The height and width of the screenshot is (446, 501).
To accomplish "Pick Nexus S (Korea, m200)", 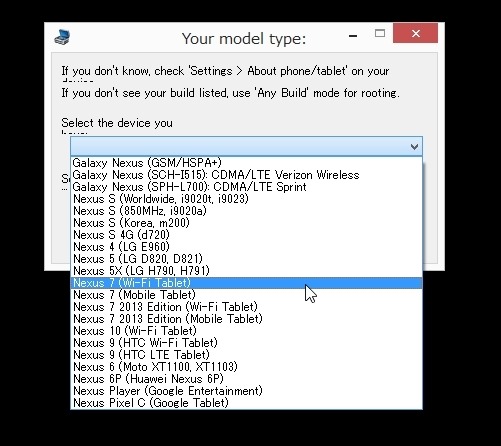I will 246,223.
